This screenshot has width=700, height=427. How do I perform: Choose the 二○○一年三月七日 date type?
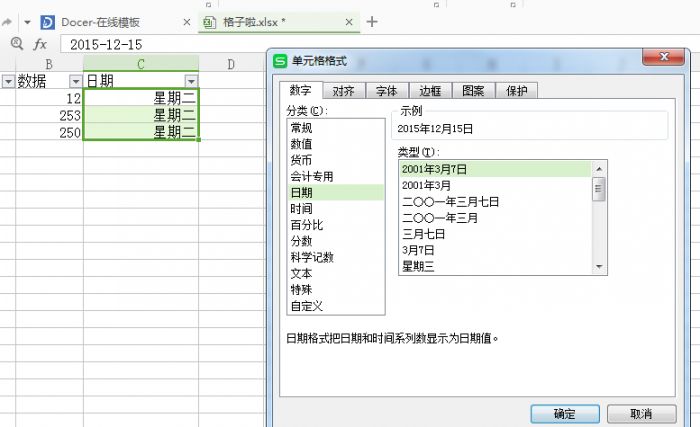click(496, 201)
